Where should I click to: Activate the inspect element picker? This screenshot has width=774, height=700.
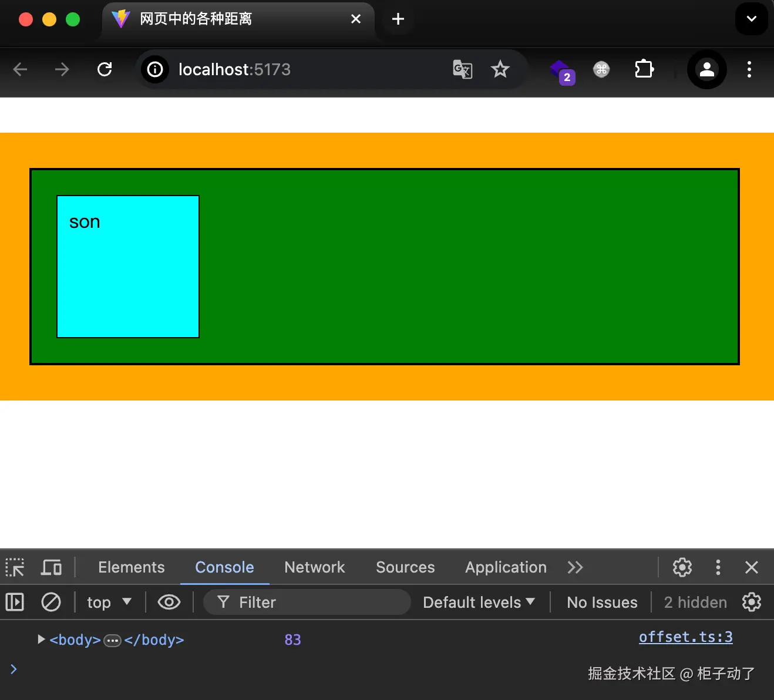tap(15, 567)
